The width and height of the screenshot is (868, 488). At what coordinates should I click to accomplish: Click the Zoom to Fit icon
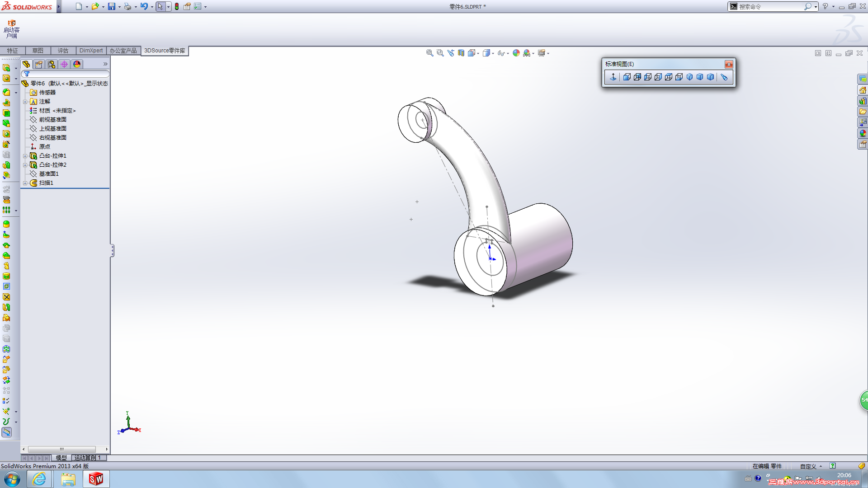coord(429,53)
